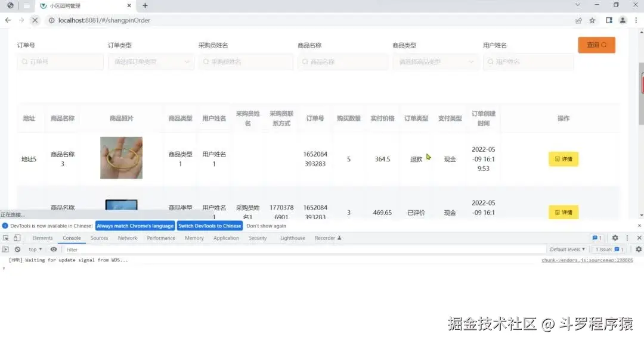Click the 364.5 price cell
644x343 pixels.
(382, 159)
